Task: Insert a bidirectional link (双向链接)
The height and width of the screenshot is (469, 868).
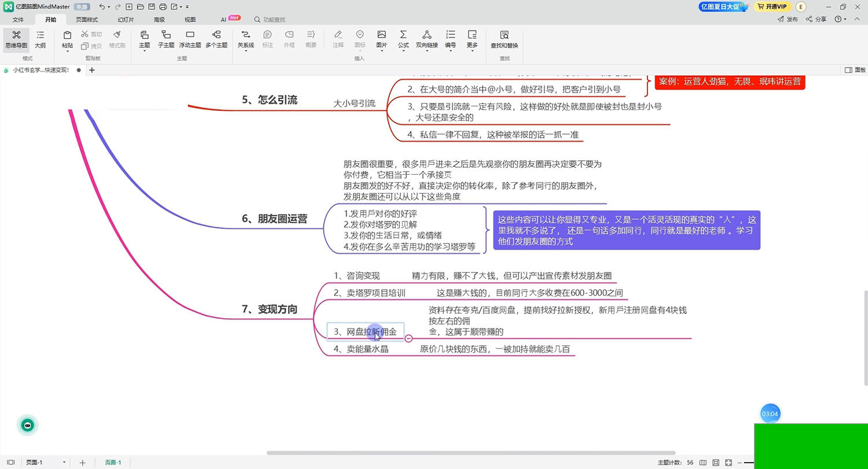Action: (x=426, y=39)
